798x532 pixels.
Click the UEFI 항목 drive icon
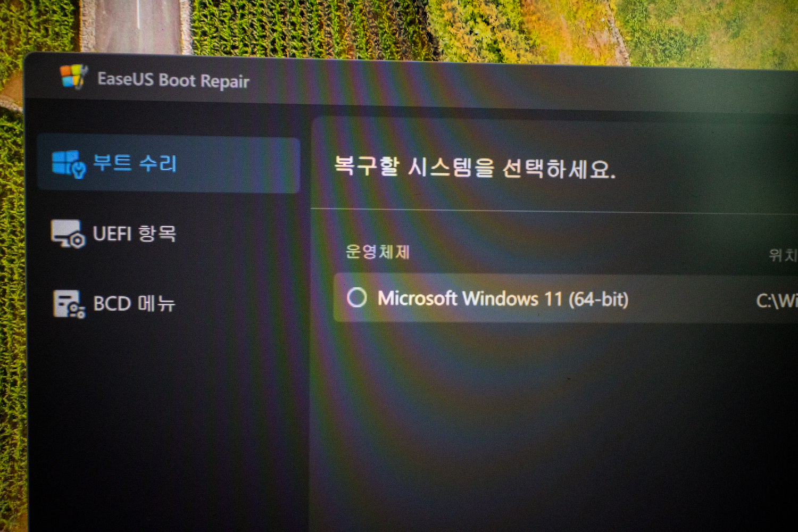pos(68,234)
